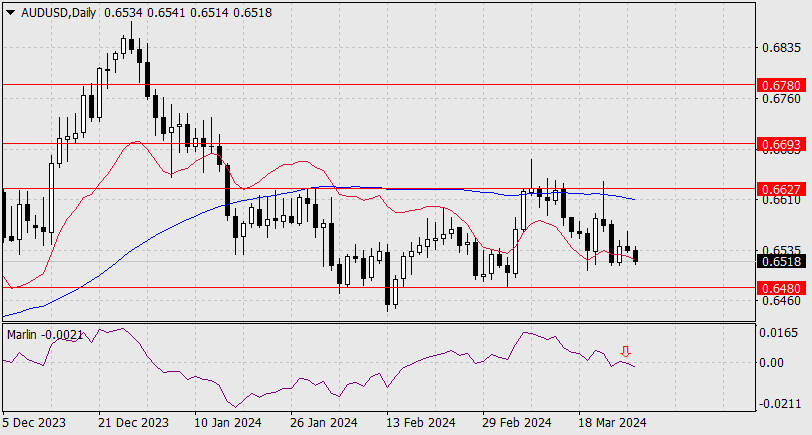Click the 5 Dec 2023 date label
The height and width of the screenshot is (435, 812).
(x=34, y=423)
